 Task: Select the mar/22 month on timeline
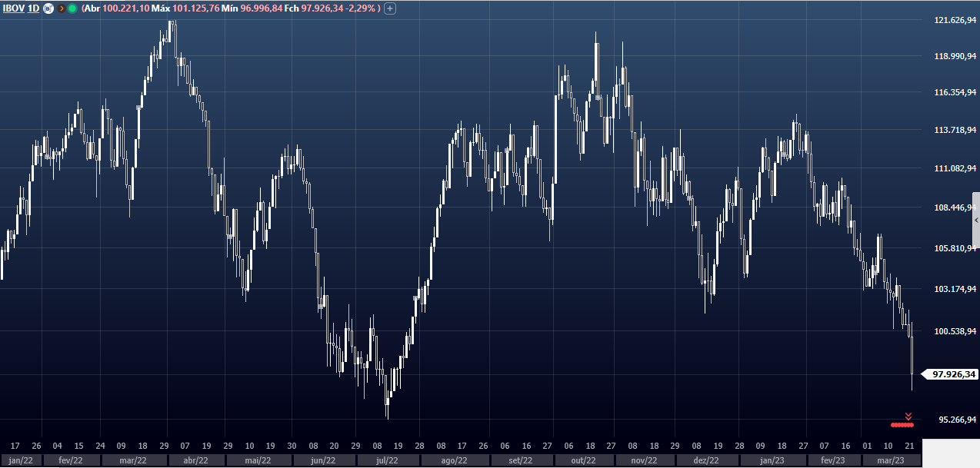[x=134, y=460]
